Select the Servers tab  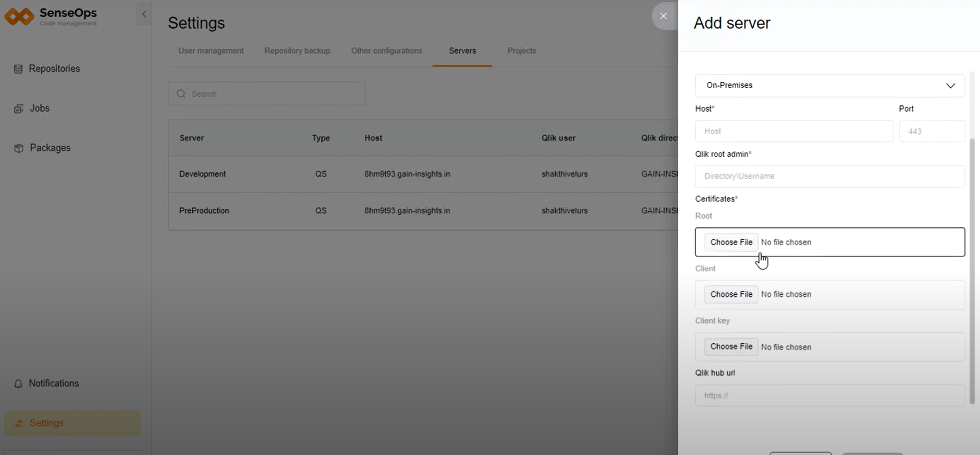(462, 51)
